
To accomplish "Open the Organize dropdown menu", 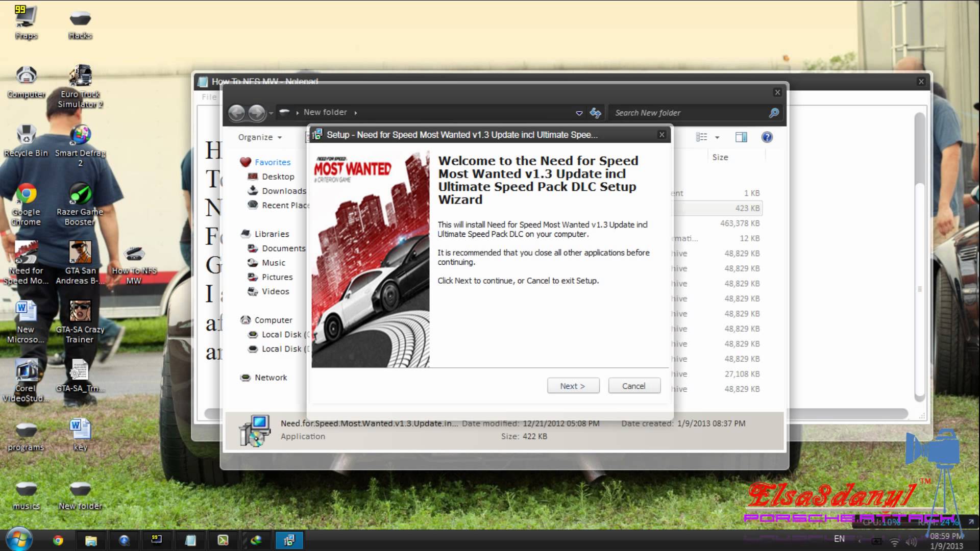I will 259,137.
